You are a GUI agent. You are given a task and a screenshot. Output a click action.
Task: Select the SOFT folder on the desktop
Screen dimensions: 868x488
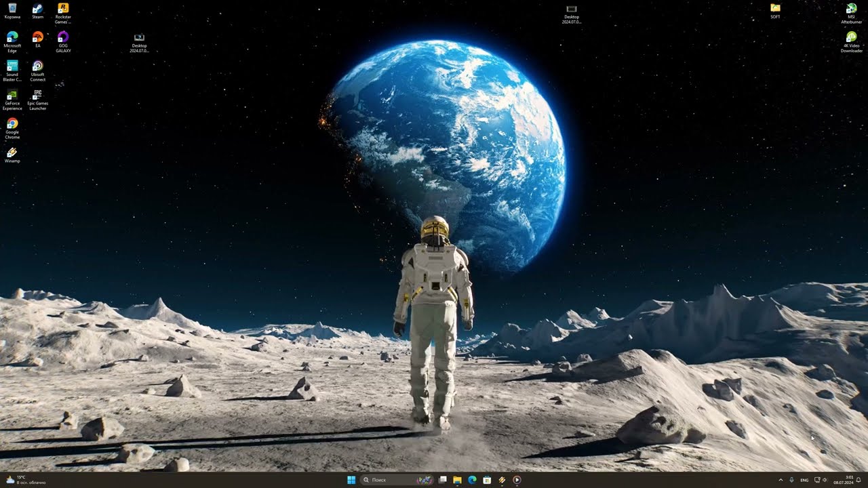tap(775, 11)
